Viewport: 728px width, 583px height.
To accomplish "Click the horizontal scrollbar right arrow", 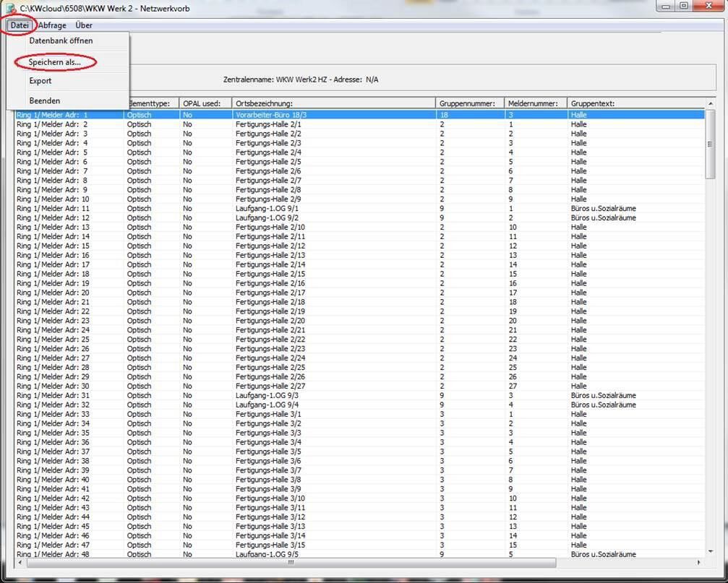I will pyautogui.click(x=699, y=563).
